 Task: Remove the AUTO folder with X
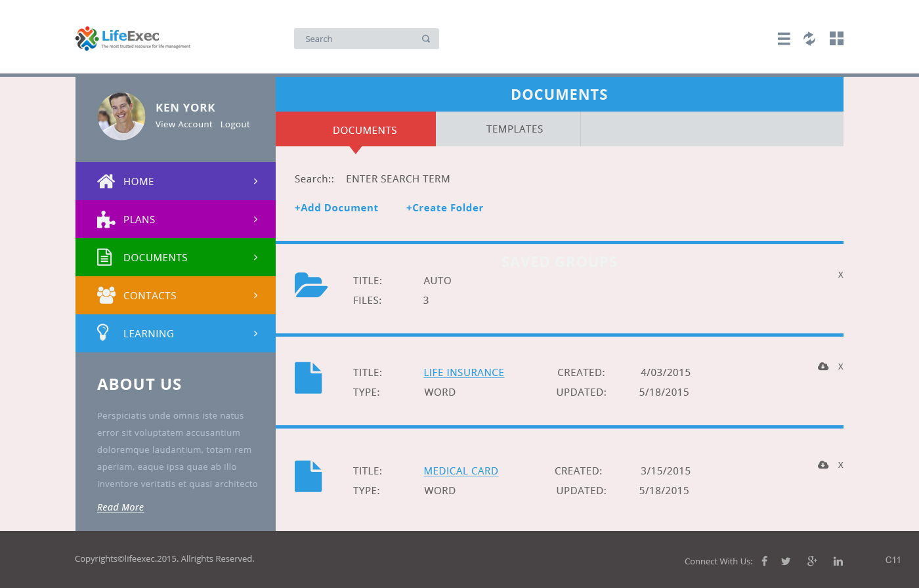[x=840, y=274]
